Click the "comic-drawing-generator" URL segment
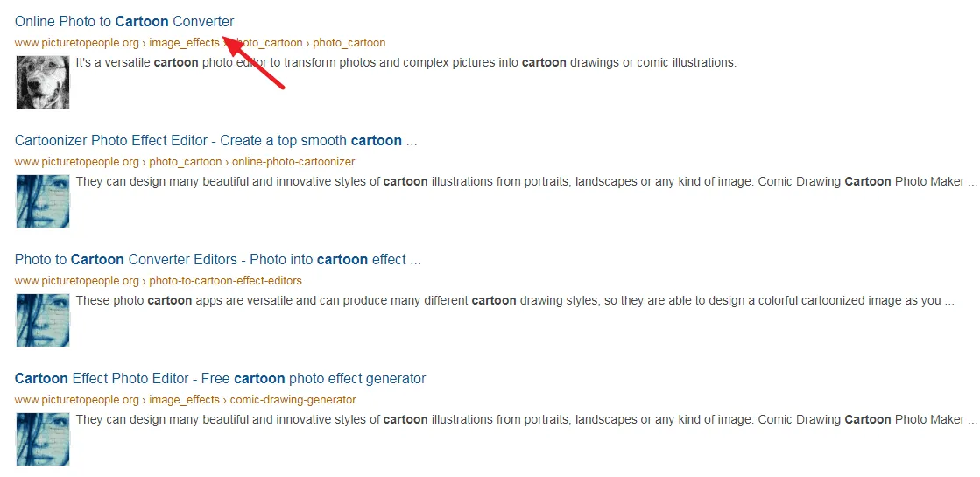The width and height of the screenshot is (980, 477). click(x=293, y=400)
